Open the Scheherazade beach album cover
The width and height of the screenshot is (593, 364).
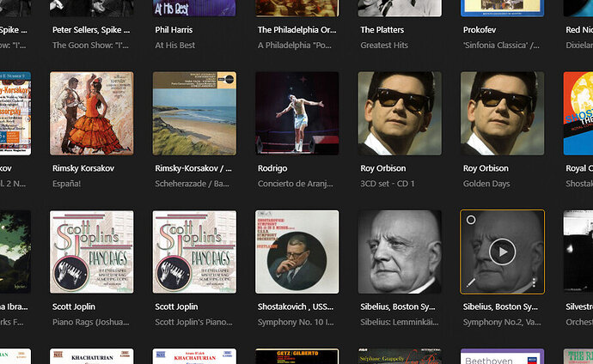click(194, 113)
